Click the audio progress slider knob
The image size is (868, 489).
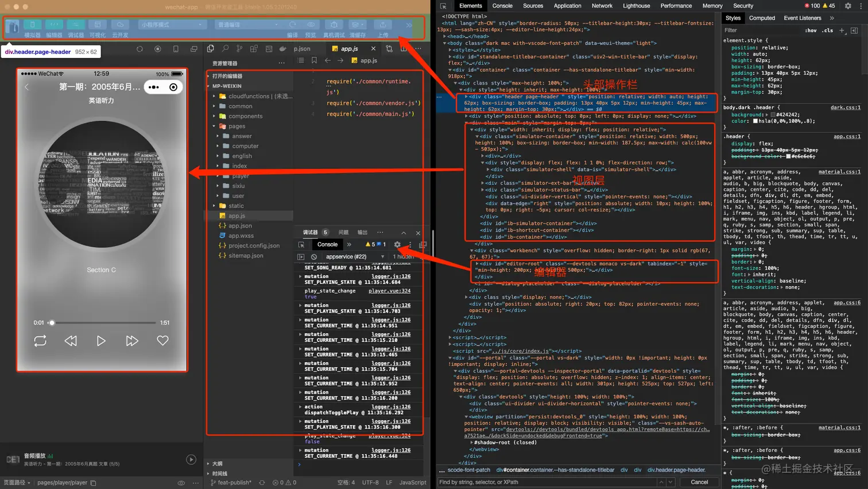pos(52,323)
